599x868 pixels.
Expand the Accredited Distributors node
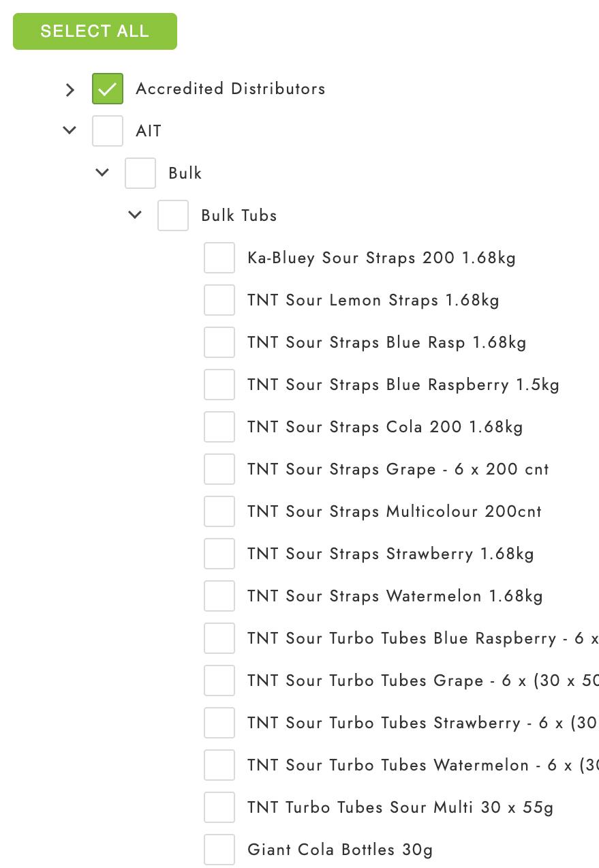(70, 89)
